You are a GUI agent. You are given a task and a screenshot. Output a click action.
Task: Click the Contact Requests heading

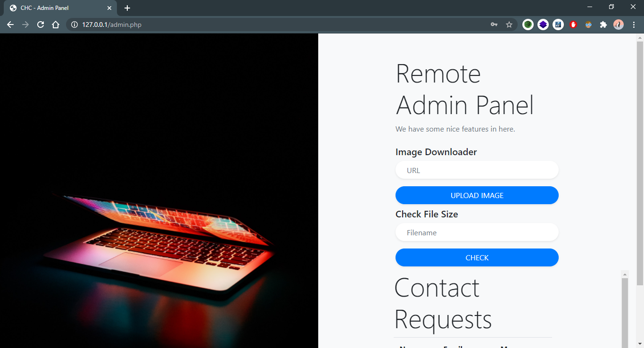click(443, 303)
